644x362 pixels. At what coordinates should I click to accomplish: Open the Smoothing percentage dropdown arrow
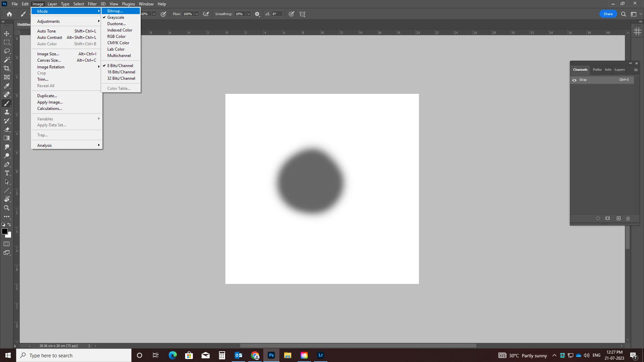pyautogui.click(x=249, y=14)
